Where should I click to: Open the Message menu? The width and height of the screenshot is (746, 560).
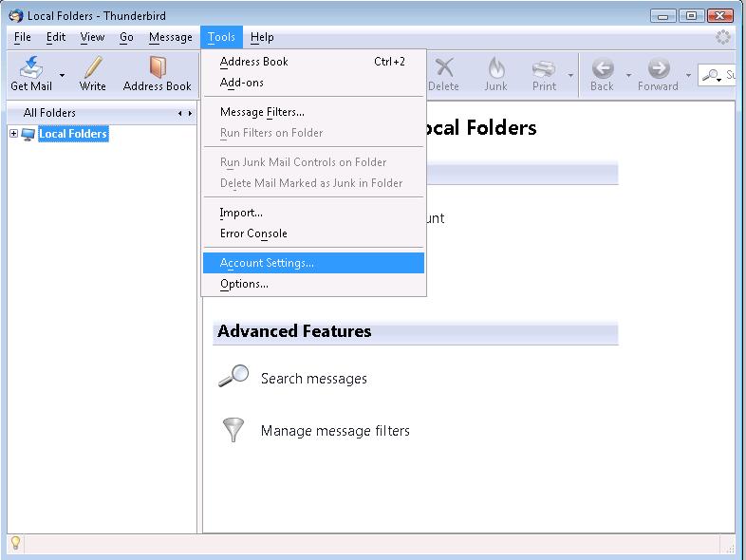(170, 37)
